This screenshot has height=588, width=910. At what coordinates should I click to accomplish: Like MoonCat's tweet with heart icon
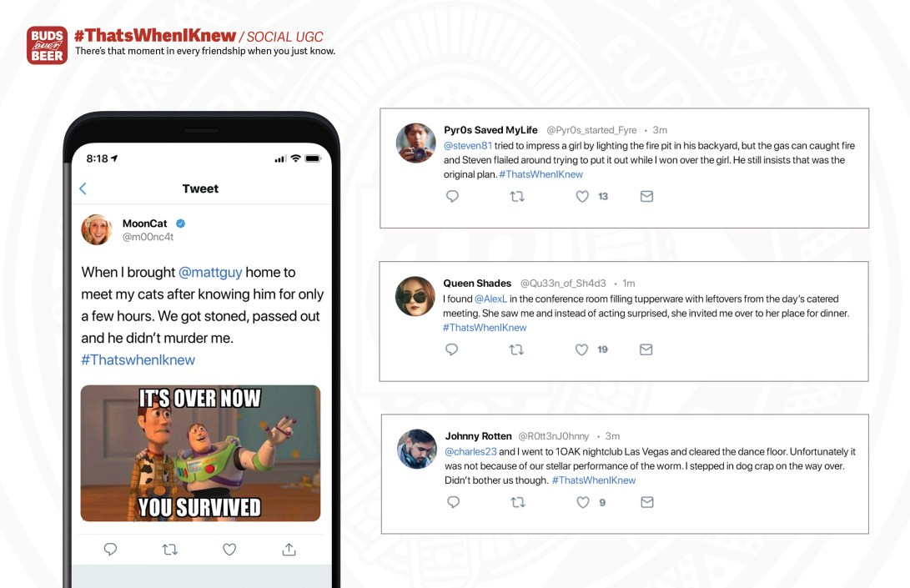click(x=230, y=549)
